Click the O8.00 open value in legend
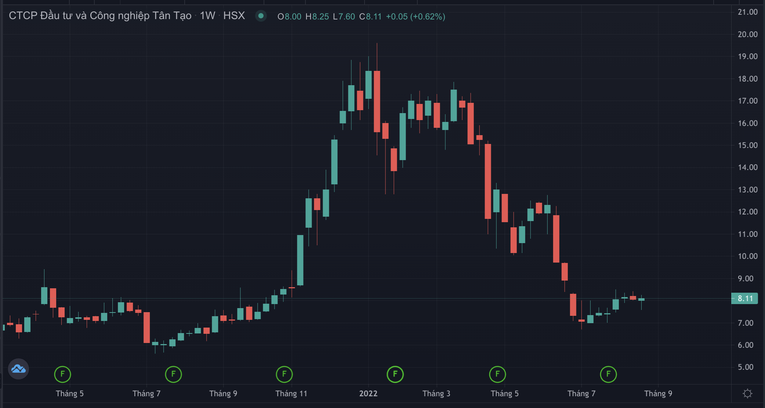The width and height of the screenshot is (765, 408). coord(290,17)
